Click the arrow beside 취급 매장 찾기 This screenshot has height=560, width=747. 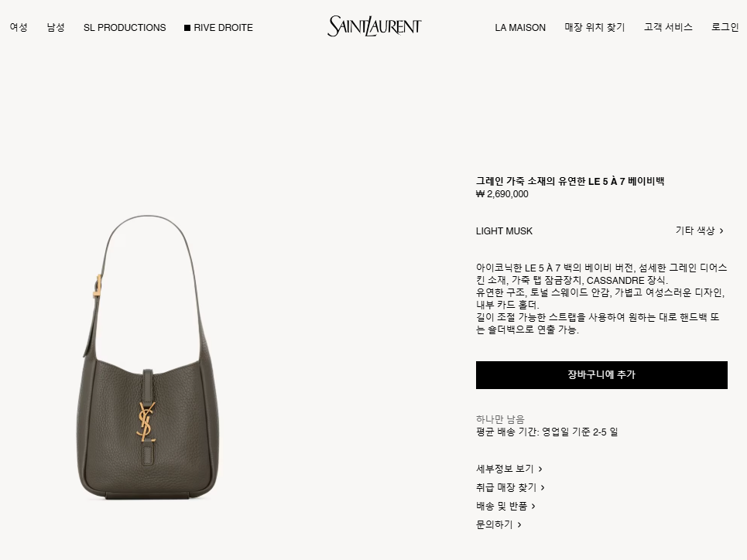[543, 487]
